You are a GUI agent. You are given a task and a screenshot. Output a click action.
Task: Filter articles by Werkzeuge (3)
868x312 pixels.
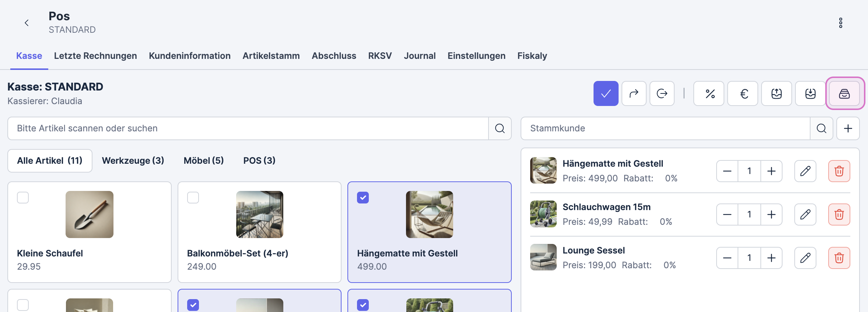point(133,161)
